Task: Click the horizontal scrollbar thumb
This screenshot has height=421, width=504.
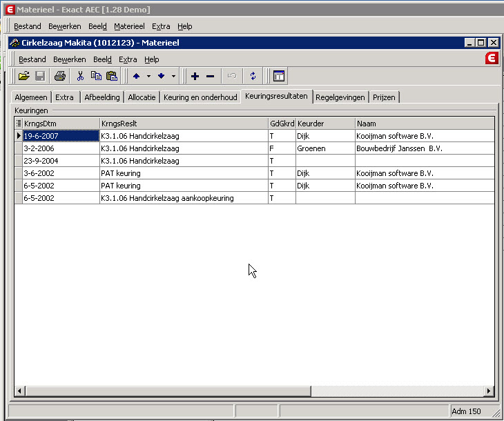Action: click(168, 391)
